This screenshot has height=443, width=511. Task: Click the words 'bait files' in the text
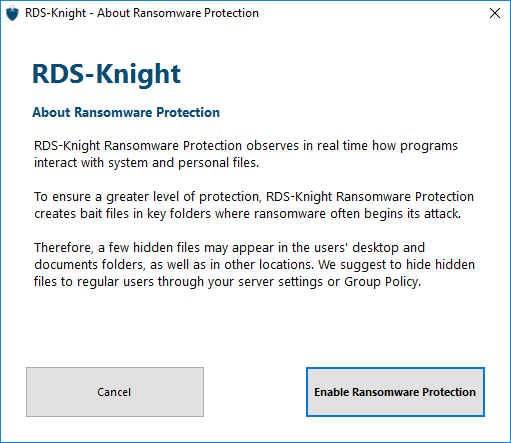(x=104, y=214)
